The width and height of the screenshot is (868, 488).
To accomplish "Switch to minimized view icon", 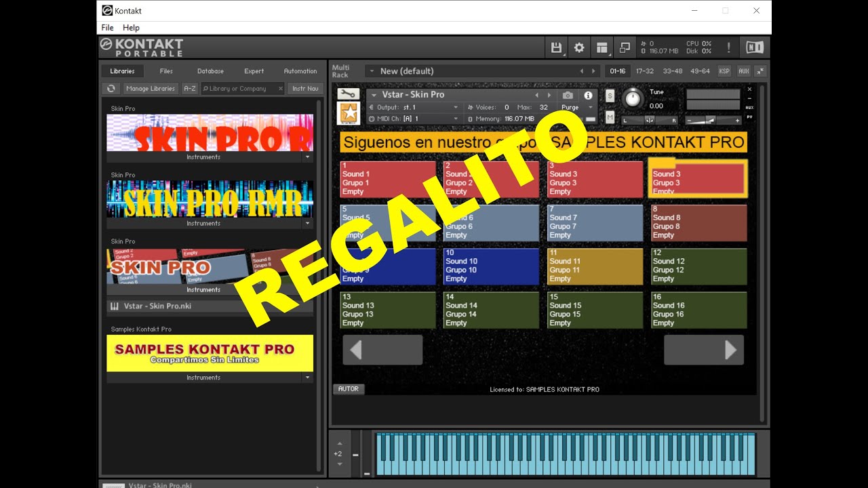I will point(625,47).
